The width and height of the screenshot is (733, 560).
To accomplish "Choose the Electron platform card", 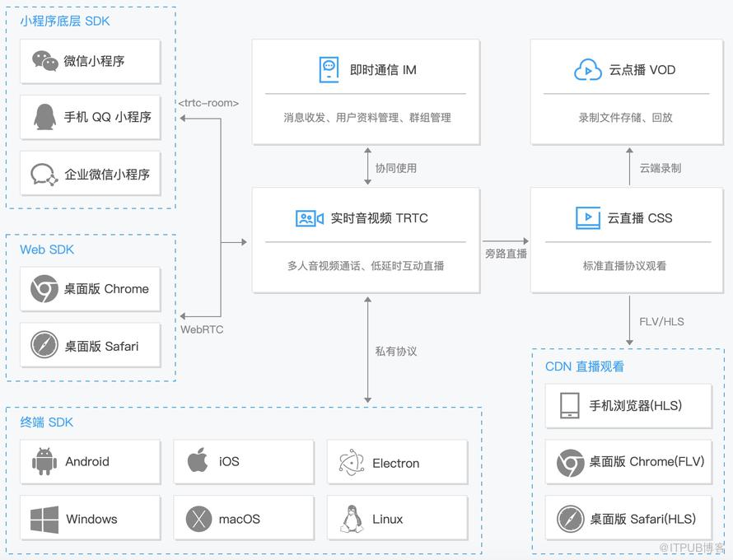I will (x=397, y=462).
